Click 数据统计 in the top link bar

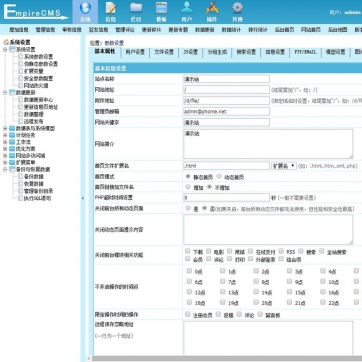point(231,30)
